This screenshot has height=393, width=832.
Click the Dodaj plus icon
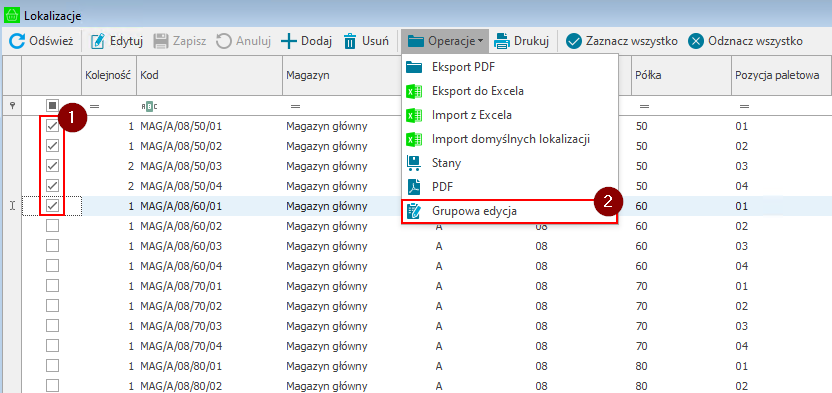pos(289,41)
